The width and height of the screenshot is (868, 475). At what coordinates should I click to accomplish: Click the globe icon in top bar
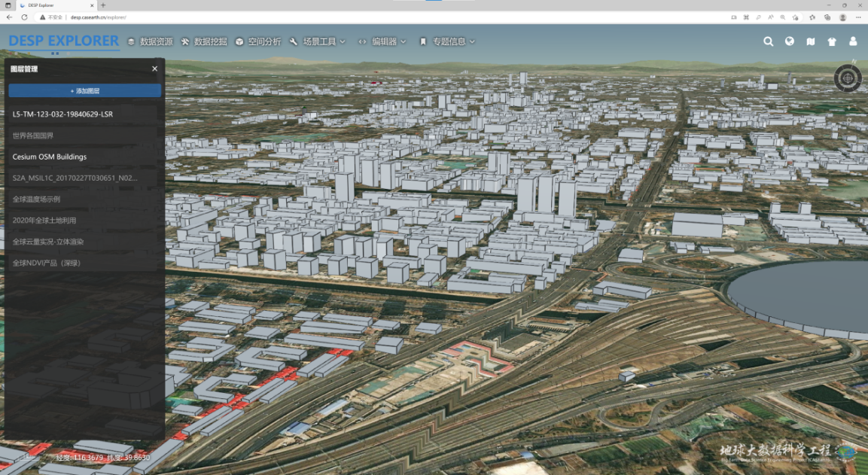tap(789, 42)
